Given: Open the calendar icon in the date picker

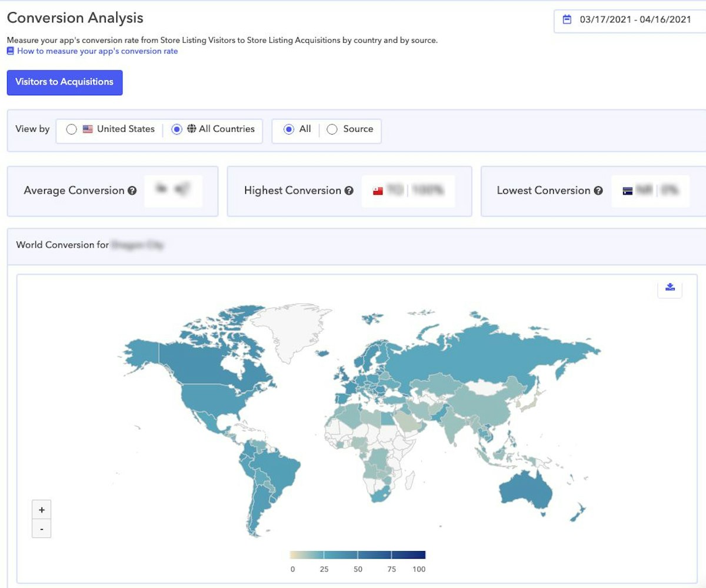Looking at the screenshot, I should [x=567, y=19].
